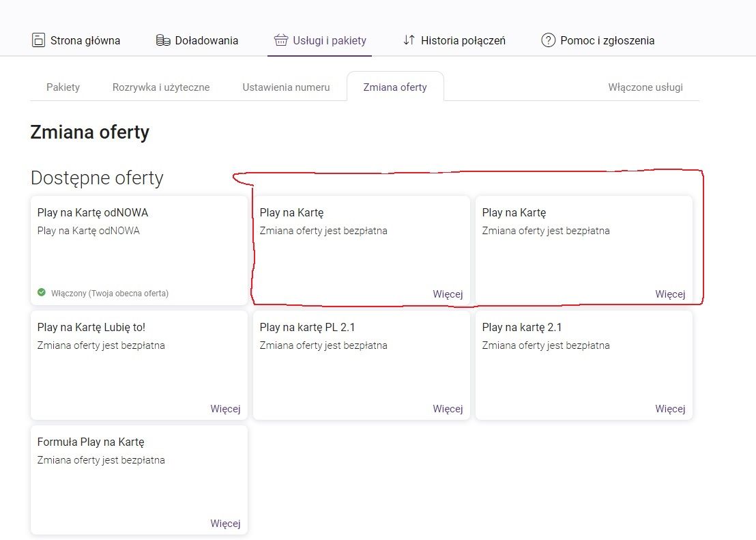Click the Dostępne oferty heading

97,178
